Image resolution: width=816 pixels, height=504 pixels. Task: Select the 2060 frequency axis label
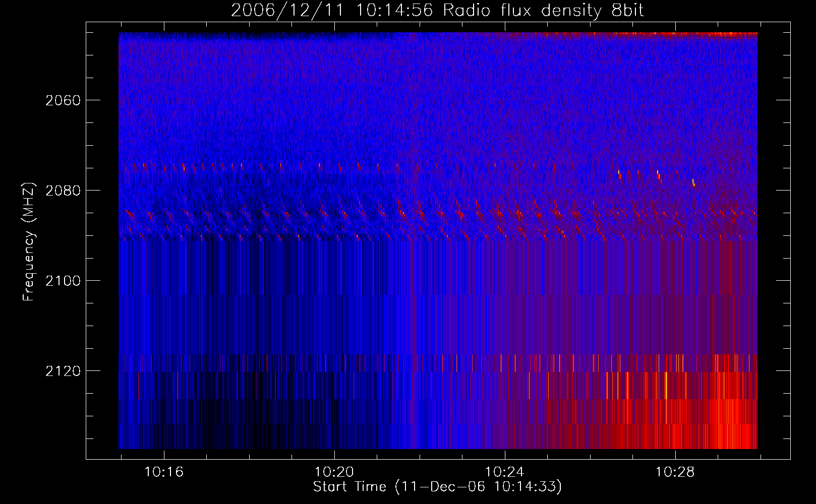(x=63, y=100)
